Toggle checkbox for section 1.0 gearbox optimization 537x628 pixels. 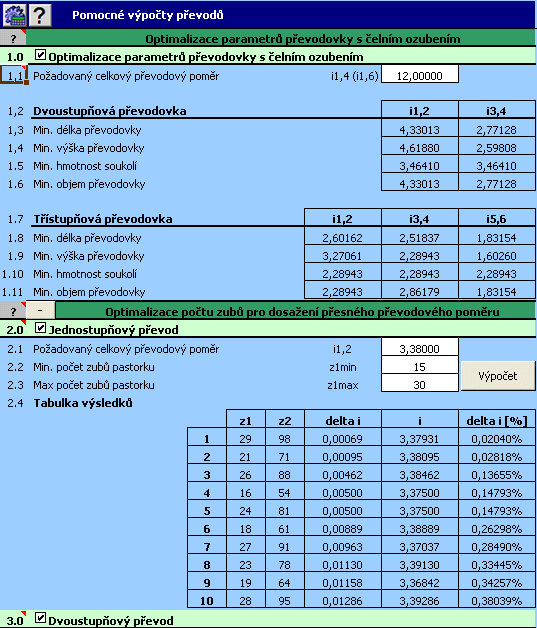click(x=40, y=55)
